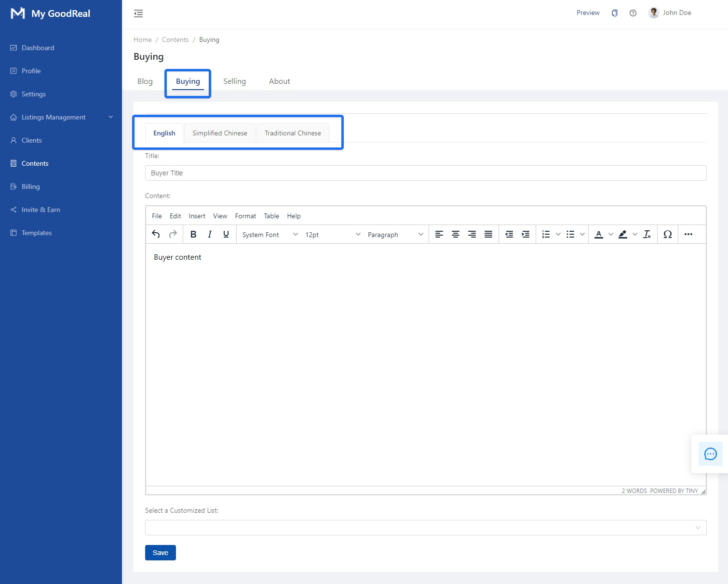Justify the paragraph text
Image resolution: width=728 pixels, height=584 pixels.
(x=488, y=234)
